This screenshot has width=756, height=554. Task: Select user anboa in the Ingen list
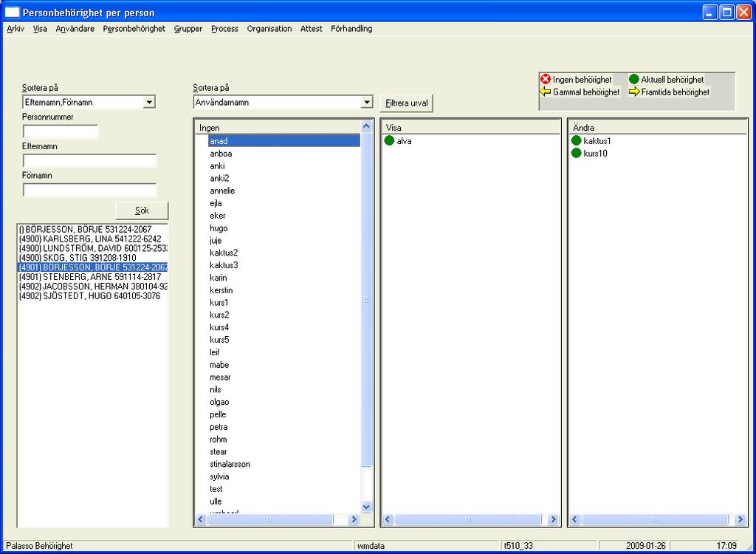pyautogui.click(x=221, y=154)
